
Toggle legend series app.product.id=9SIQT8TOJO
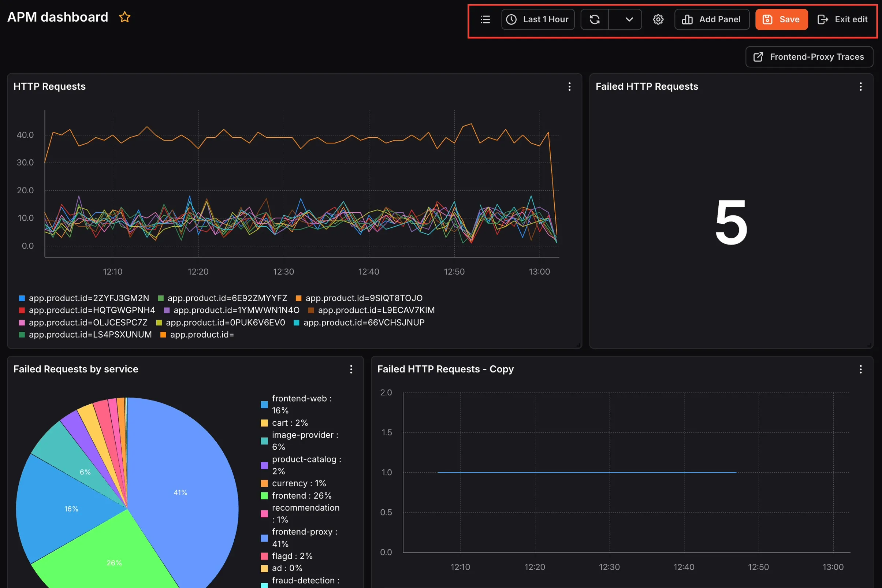359,298
